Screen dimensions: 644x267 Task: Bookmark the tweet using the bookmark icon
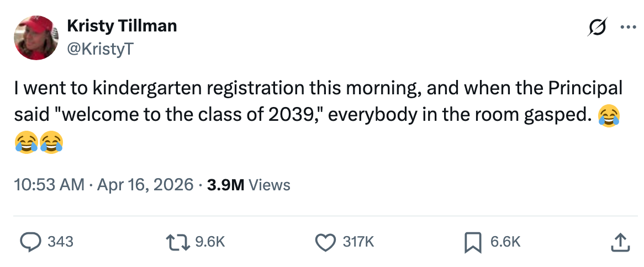click(x=472, y=241)
